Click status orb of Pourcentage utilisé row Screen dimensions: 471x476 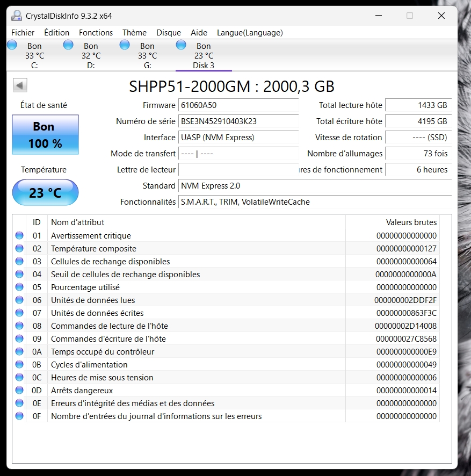[19, 287]
